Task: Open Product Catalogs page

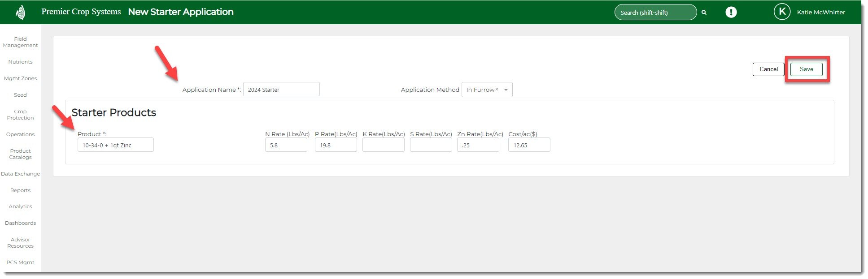Action: click(20, 154)
